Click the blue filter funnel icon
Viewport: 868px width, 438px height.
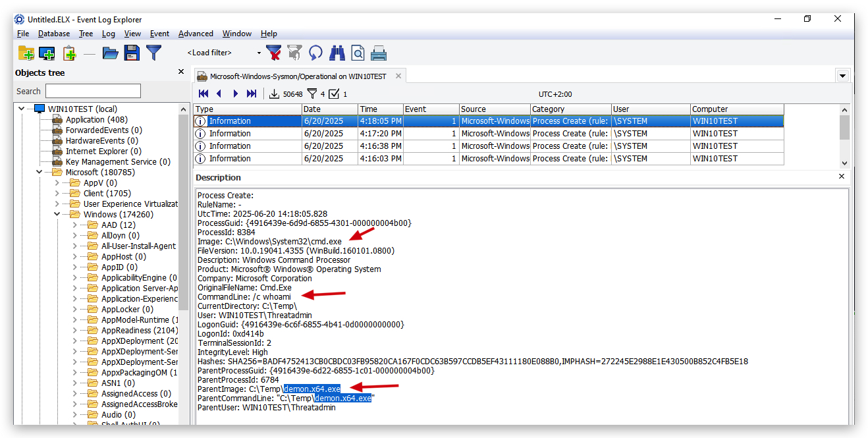pyautogui.click(x=153, y=53)
